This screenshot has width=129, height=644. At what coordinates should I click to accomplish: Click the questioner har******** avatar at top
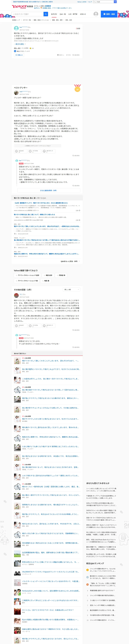click(16, 28)
